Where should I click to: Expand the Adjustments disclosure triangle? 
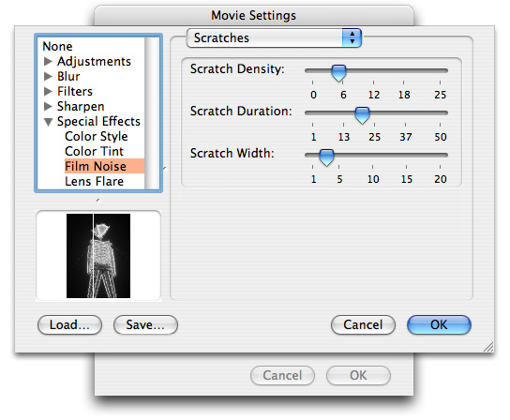click(48, 61)
